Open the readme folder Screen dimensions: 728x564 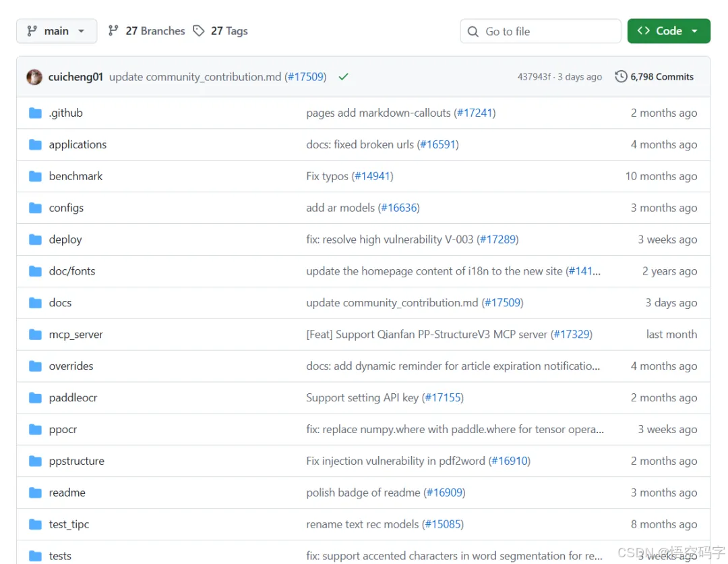[x=67, y=492]
